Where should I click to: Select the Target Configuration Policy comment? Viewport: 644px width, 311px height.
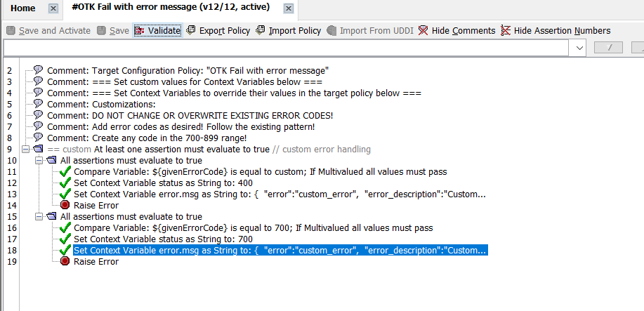[x=188, y=70]
